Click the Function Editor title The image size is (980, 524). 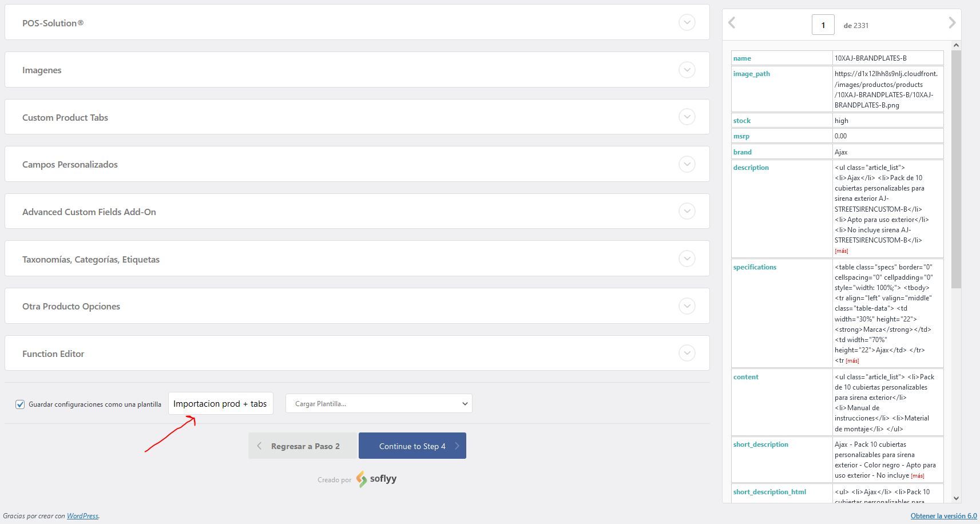[53, 354]
